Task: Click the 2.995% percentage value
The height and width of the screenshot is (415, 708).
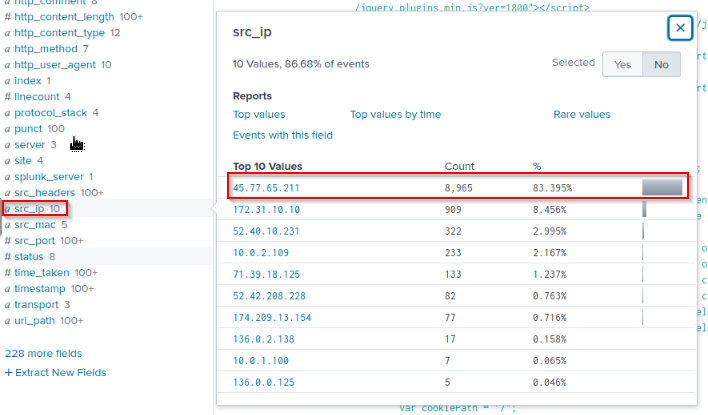Action: click(x=550, y=231)
